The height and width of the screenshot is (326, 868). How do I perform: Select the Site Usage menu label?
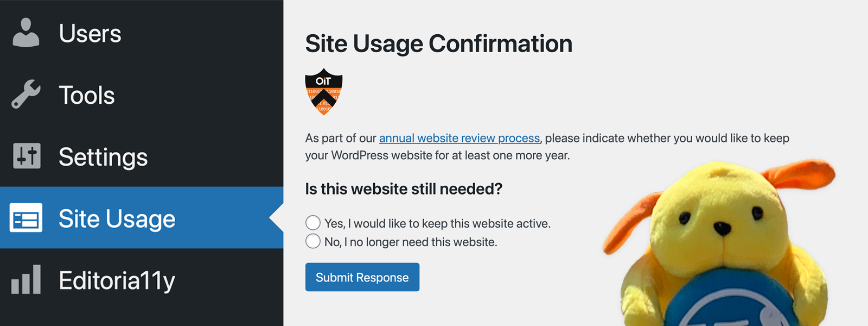(x=117, y=219)
